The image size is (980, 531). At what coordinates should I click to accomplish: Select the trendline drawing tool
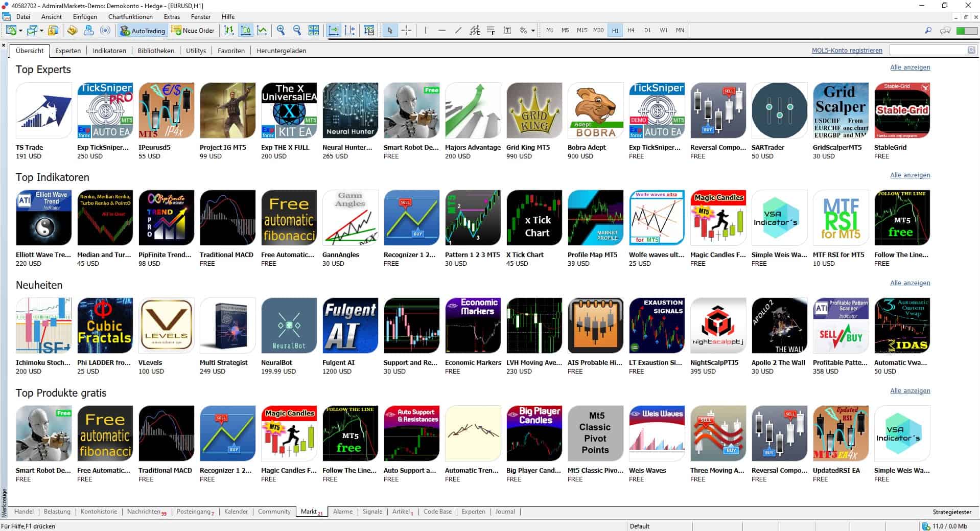coord(458,31)
